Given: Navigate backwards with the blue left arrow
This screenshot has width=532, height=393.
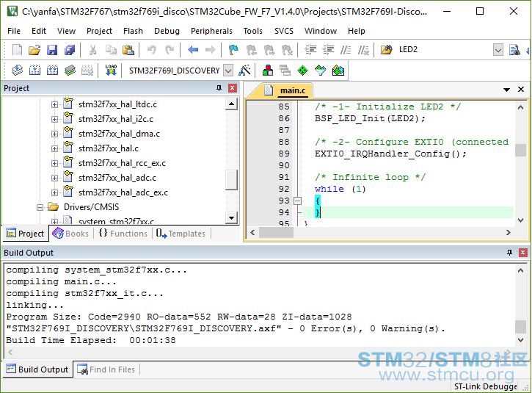Looking at the screenshot, I should click(193, 50).
